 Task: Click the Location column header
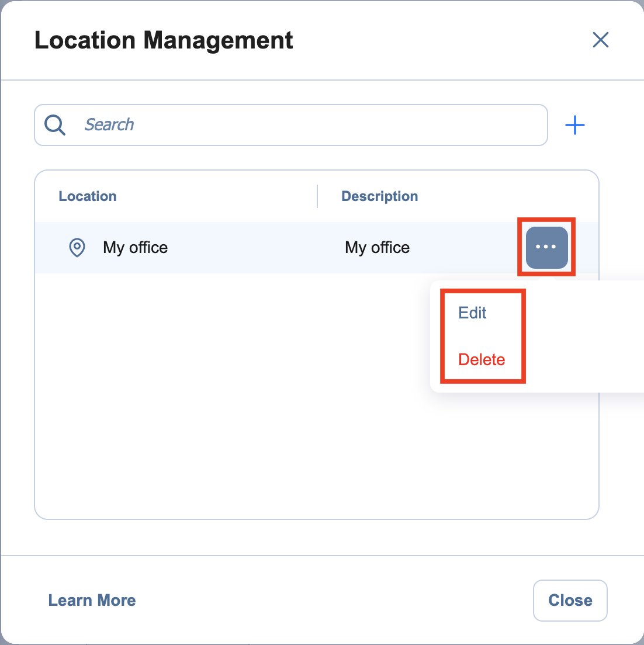(x=88, y=196)
